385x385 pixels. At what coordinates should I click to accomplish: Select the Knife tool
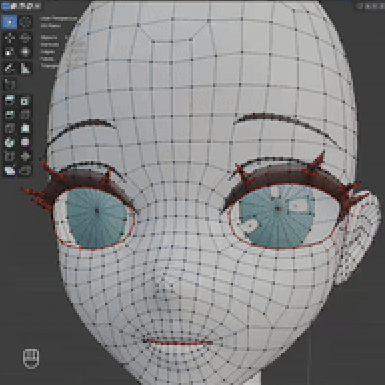(x=9, y=128)
